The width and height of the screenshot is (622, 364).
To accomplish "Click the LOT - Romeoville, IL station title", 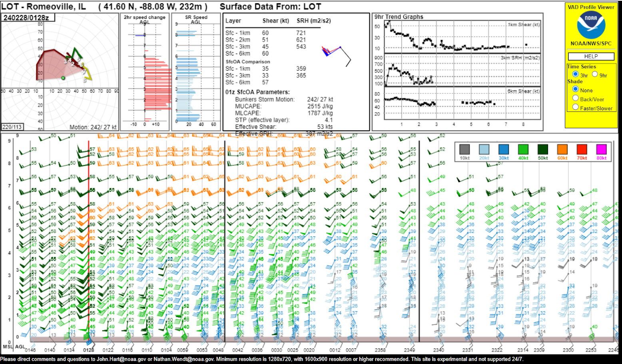I will click(44, 6).
